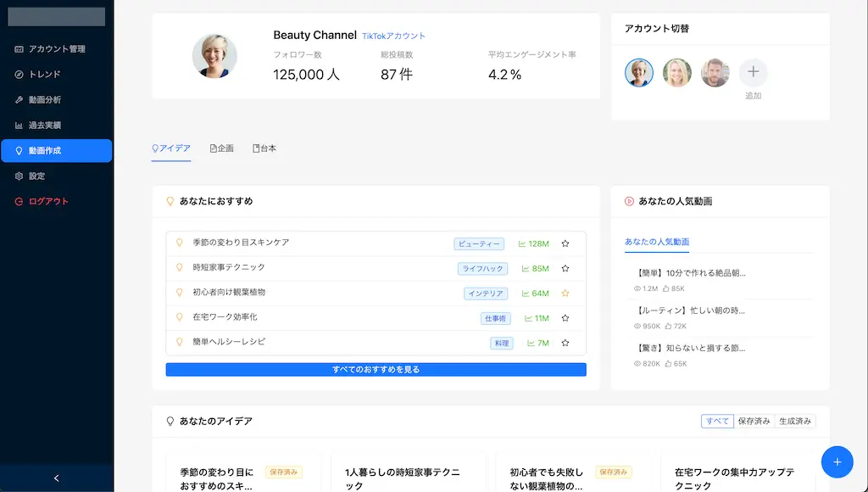Viewport: 868px width, 492px height.
Task: Click the ライフハック category tag
Action: click(x=483, y=269)
